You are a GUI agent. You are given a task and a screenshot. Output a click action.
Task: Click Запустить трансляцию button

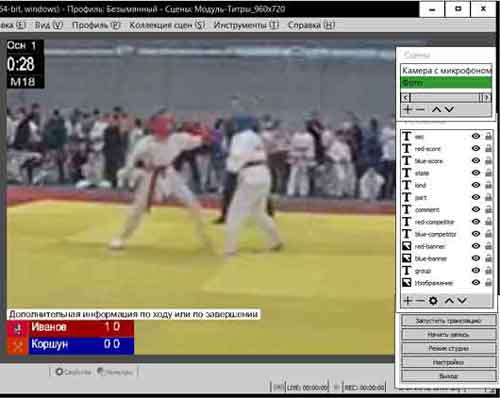tap(448, 321)
